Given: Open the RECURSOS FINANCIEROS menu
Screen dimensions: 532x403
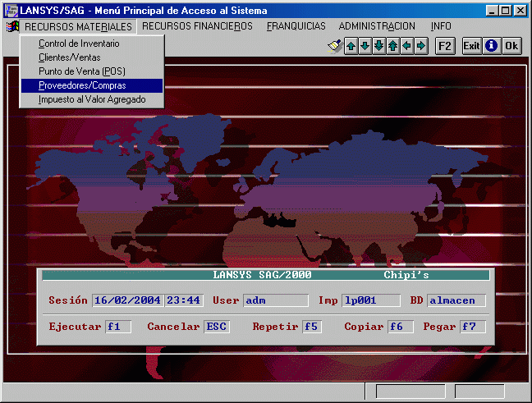Looking at the screenshot, I should tap(197, 26).
